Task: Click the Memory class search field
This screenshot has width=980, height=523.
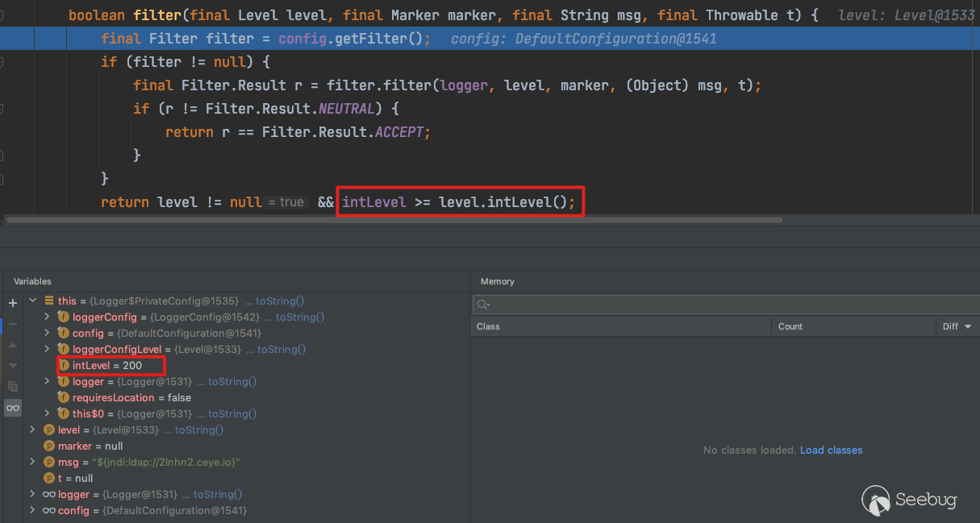Action: point(726,305)
